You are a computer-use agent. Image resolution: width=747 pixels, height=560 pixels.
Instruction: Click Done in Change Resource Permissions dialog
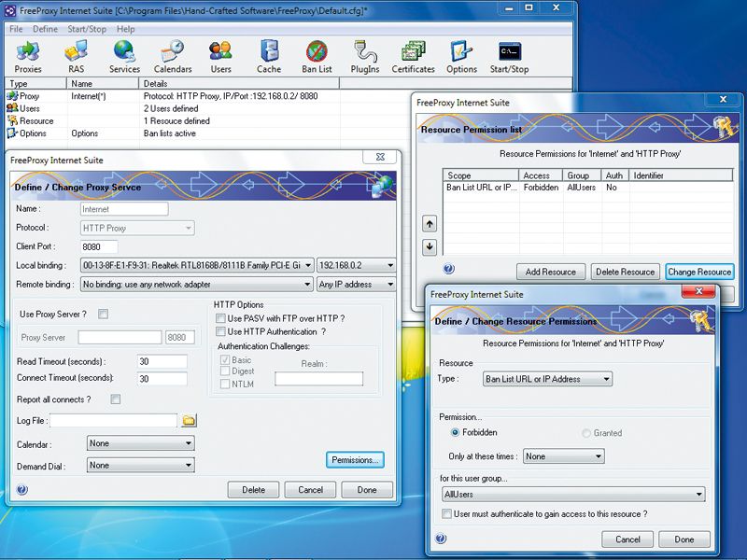[x=684, y=539]
